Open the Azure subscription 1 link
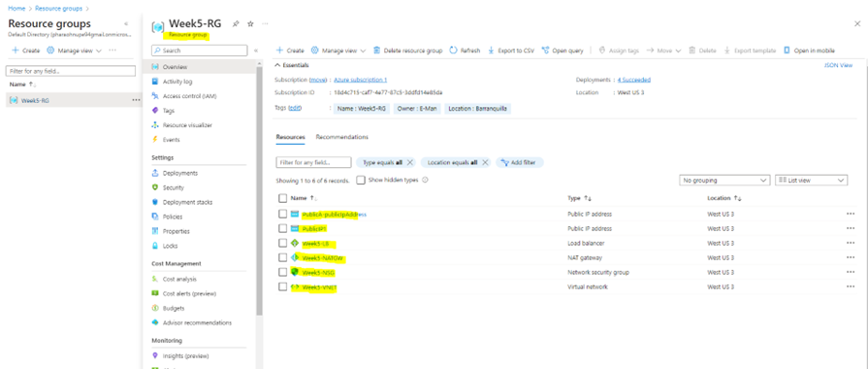The height and width of the screenshot is (369, 868). (361, 80)
